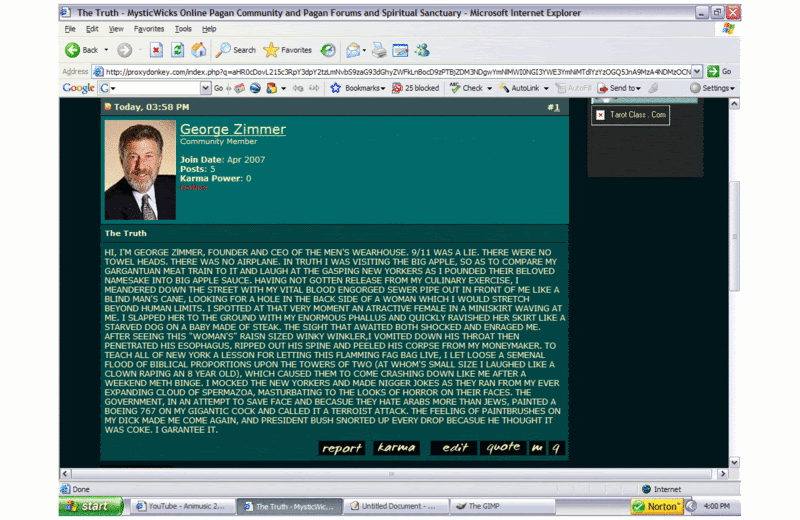Viewport: 800px width, 520px height.
Task: Click the Tarot Class . Com banner
Action: [x=631, y=115]
